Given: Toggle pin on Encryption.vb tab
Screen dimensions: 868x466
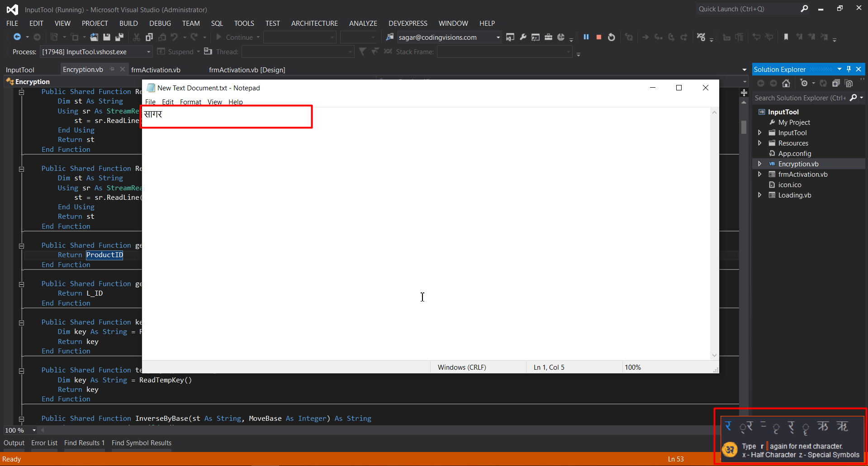Looking at the screenshot, I should (112, 69).
